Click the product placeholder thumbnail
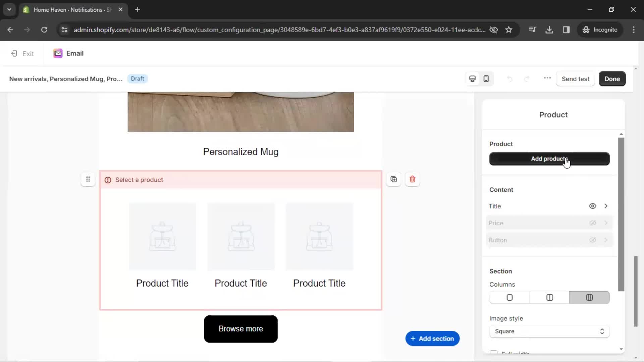This screenshot has width=644, height=362. 162,236
